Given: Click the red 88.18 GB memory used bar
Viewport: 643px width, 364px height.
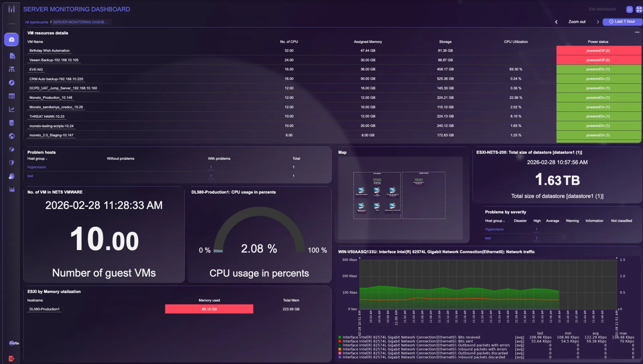Looking at the screenshot, I should [x=209, y=309].
